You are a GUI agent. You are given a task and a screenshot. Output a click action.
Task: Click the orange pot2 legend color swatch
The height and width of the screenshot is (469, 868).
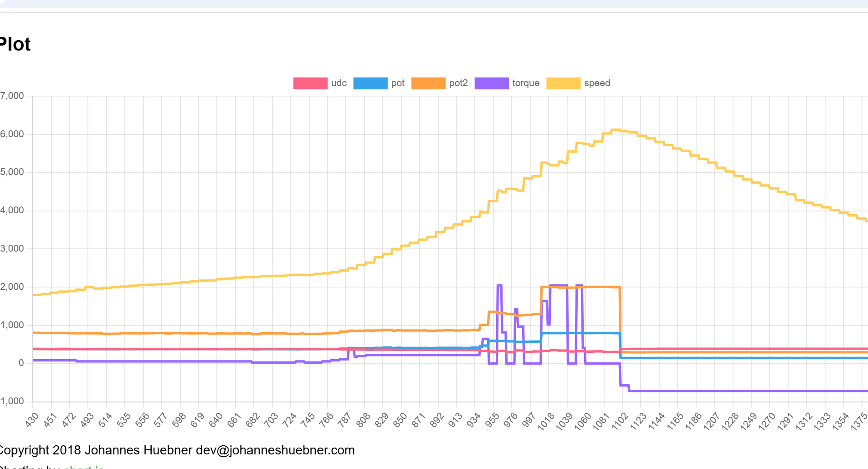click(x=428, y=83)
